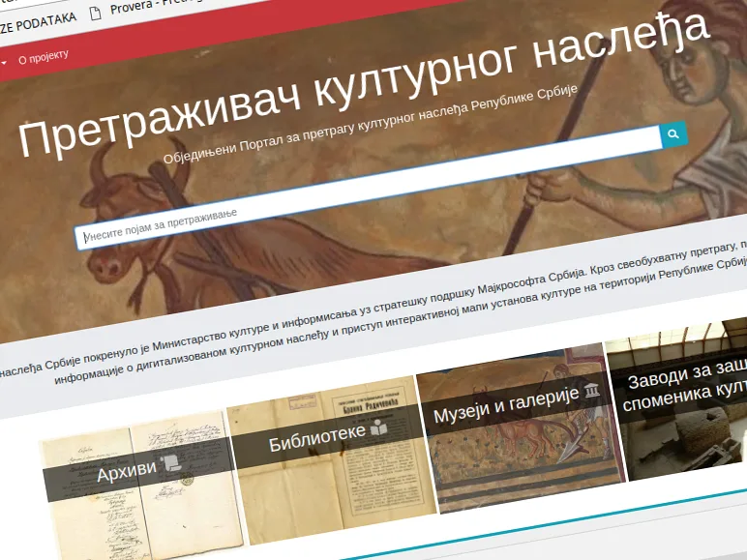Click the page icon of the Provera bookmark
The width and height of the screenshot is (747, 560).
point(94,15)
